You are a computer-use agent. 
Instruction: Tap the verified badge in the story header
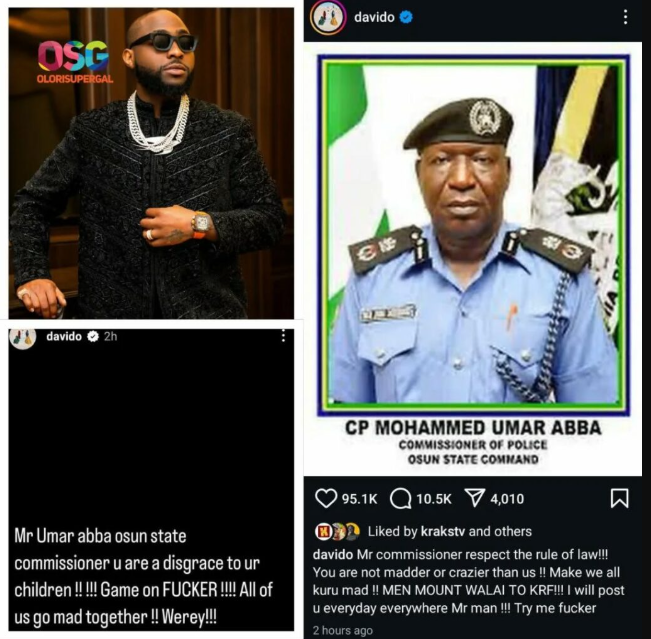(x=93, y=336)
